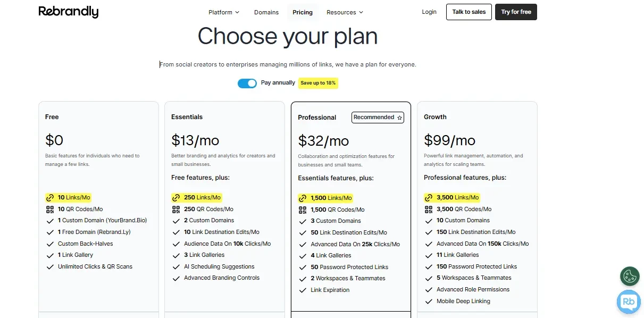Click the star icon in Recommended badge
The height and width of the screenshot is (318, 644).
pyautogui.click(x=399, y=118)
